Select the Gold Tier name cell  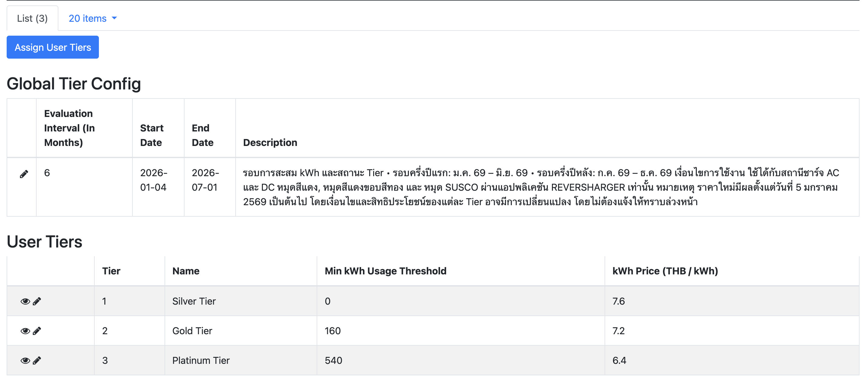coord(192,331)
